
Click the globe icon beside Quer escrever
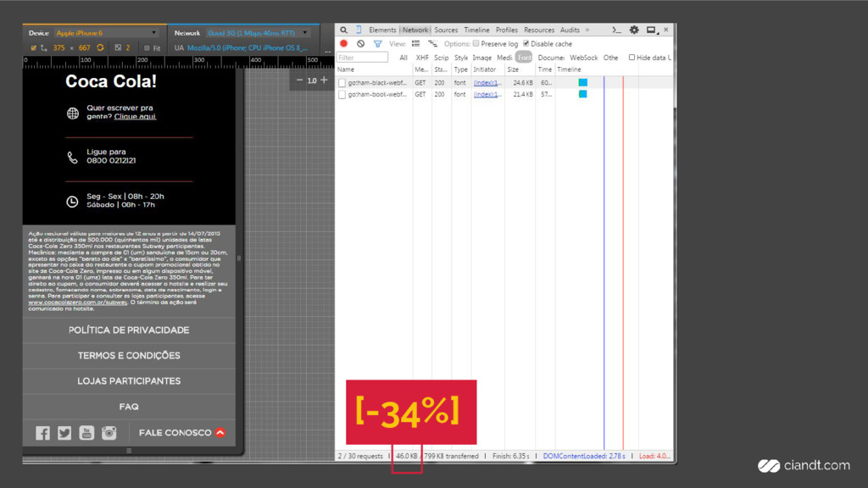(x=73, y=114)
